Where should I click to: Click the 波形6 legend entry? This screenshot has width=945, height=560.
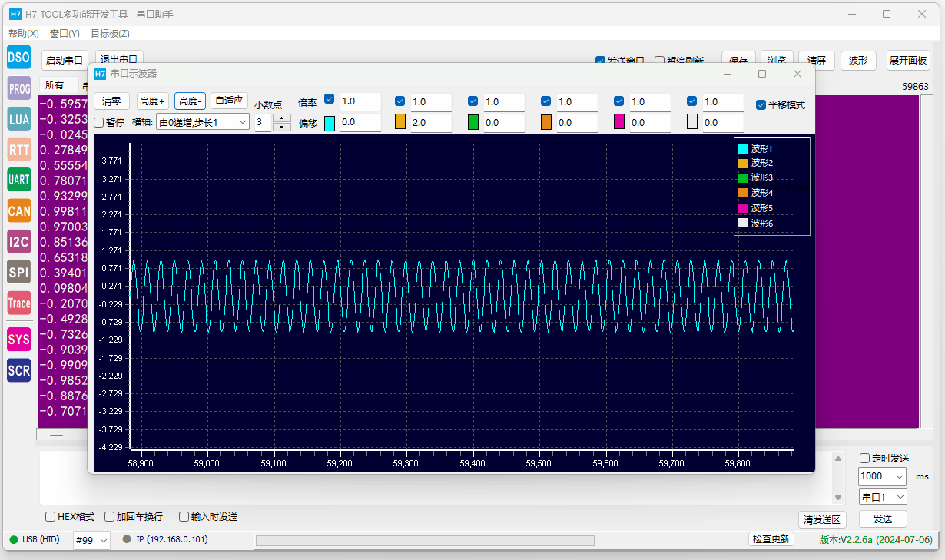(x=755, y=224)
